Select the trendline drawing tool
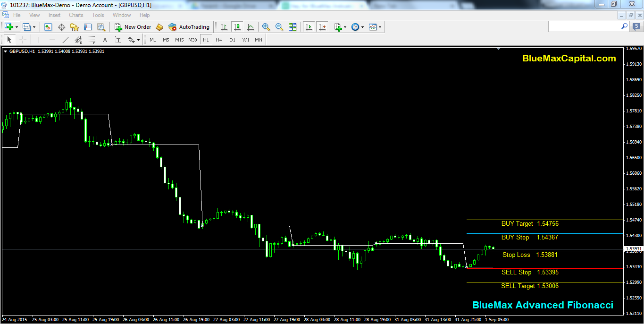Image resolution: width=644 pixels, height=324 pixels. tap(65, 40)
